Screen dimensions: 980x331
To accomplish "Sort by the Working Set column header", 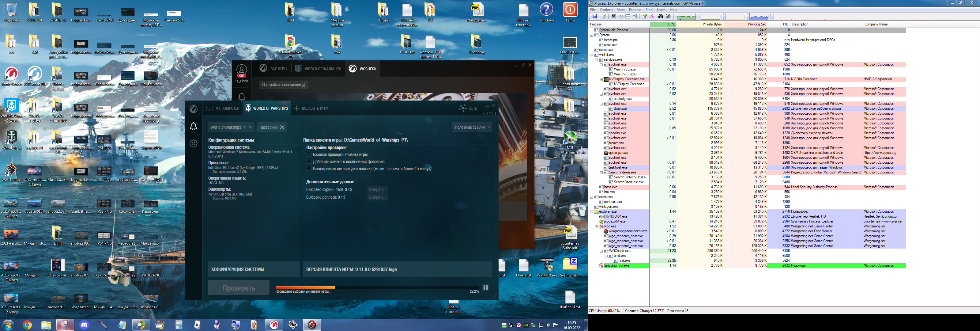I will (745, 25).
